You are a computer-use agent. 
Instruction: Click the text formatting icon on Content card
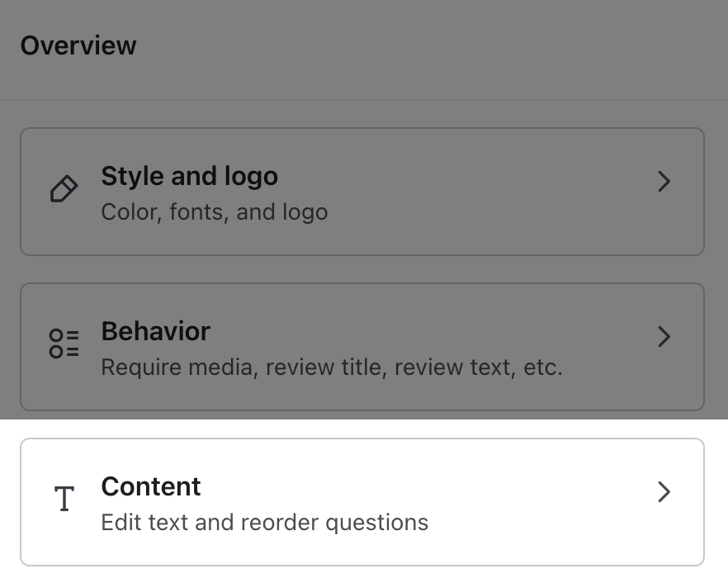click(64, 499)
